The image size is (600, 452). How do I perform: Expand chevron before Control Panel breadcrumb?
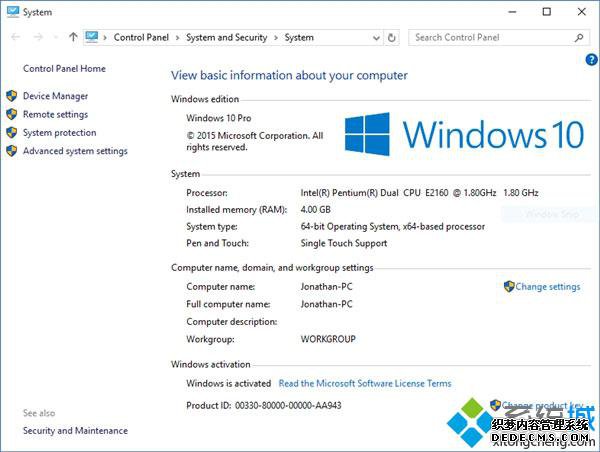[105, 38]
